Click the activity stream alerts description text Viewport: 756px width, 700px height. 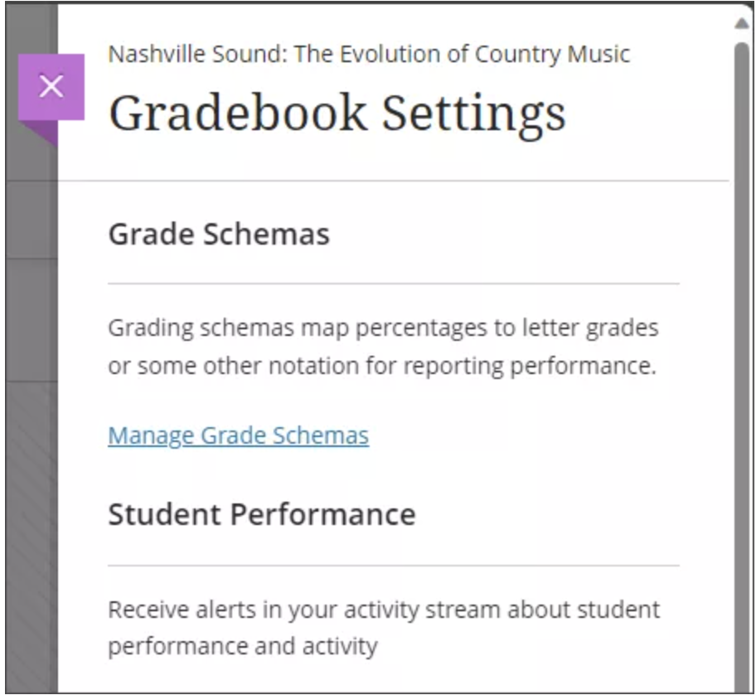[x=383, y=627]
